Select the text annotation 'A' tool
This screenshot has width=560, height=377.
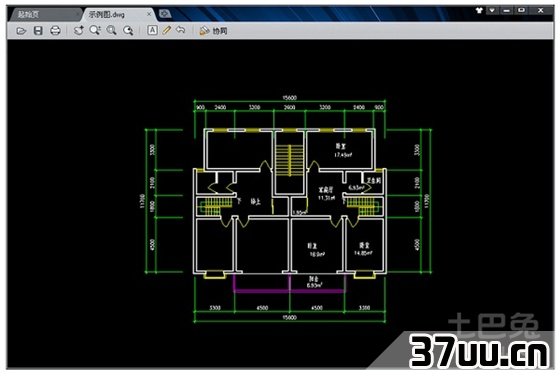152,30
